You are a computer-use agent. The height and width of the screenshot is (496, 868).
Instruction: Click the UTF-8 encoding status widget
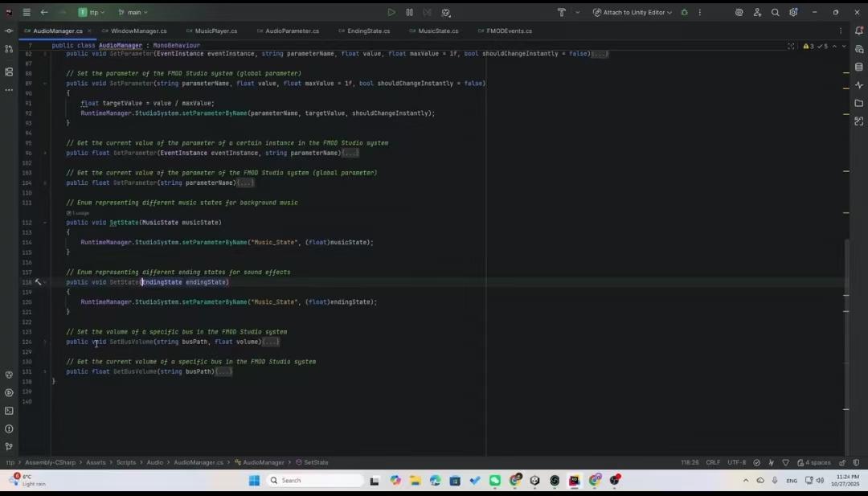coord(736,462)
